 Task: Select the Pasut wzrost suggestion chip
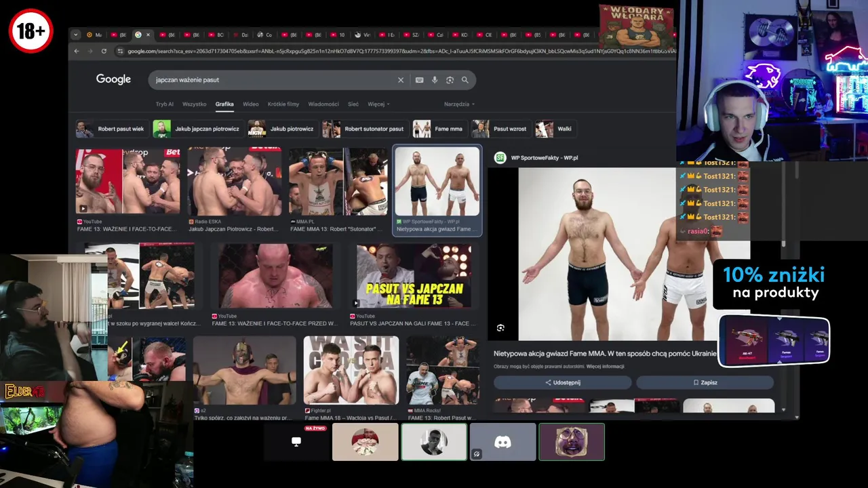[500, 129]
